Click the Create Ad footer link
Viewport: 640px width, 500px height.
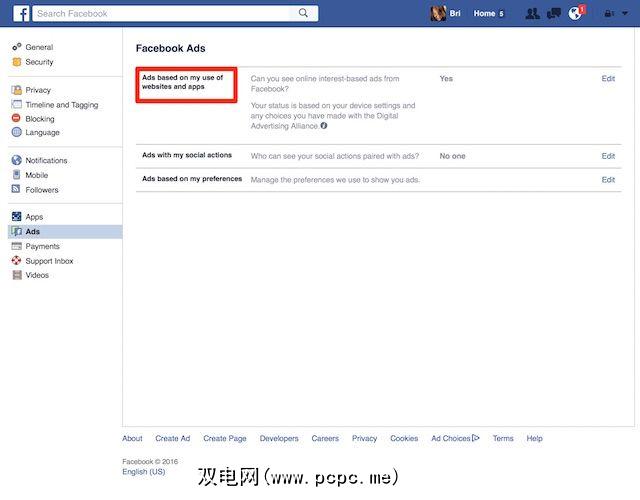pos(173,438)
